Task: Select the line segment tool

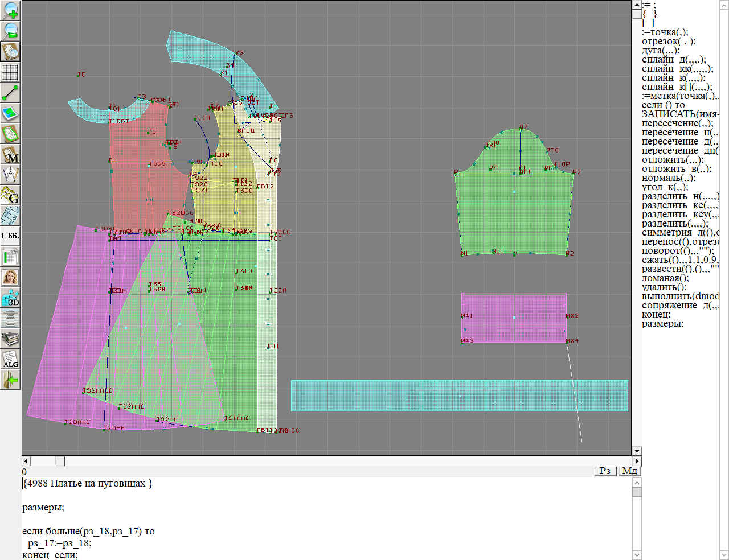Action: (10, 92)
